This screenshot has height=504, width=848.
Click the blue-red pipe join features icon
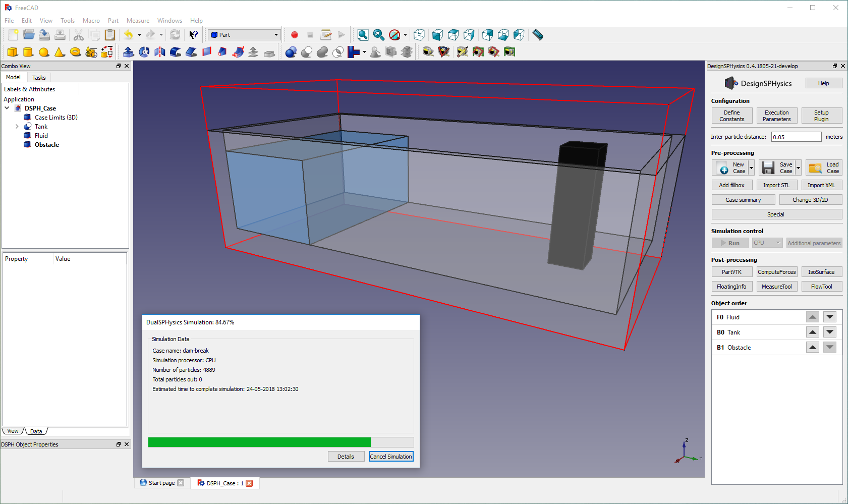pos(354,52)
